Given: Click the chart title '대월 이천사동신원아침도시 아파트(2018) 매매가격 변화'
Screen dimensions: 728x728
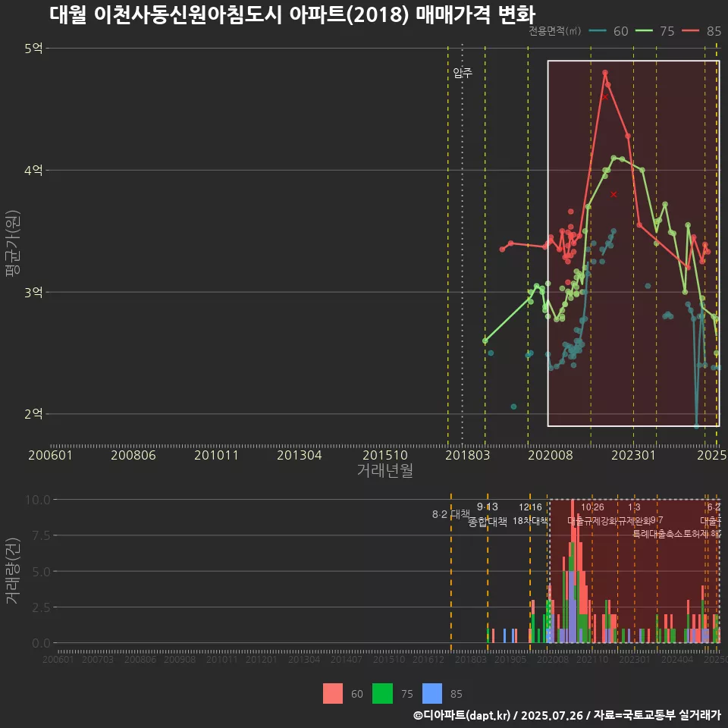Looking at the screenshot, I should (x=293, y=14).
